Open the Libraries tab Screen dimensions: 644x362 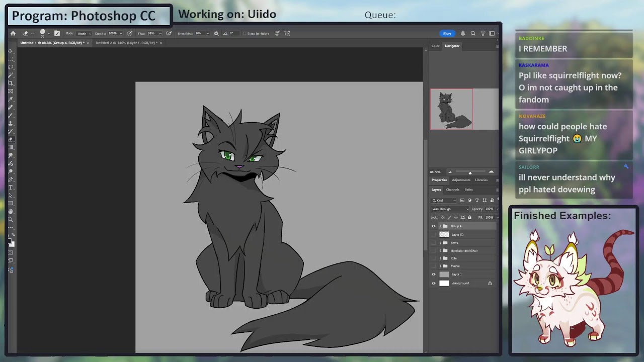pyautogui.click(x=481, y=180)
